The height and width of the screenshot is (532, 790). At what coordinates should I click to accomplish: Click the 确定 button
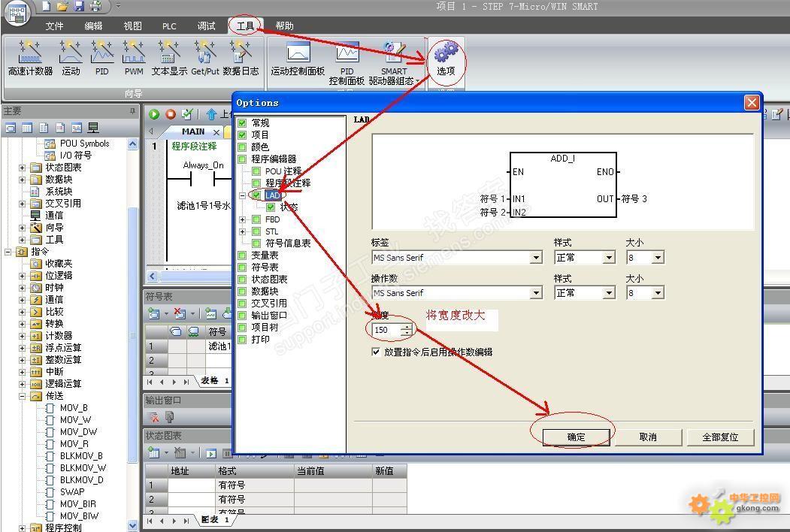click(576, 437)
